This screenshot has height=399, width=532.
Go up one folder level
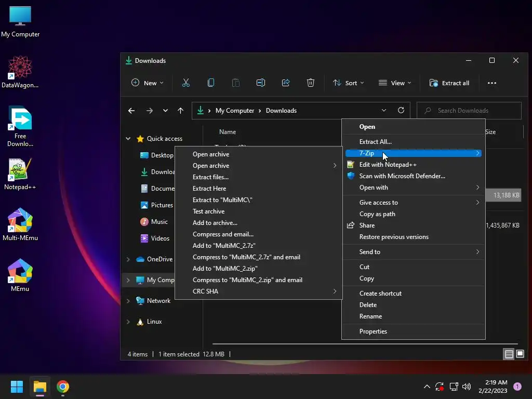(x=180, y=111)
